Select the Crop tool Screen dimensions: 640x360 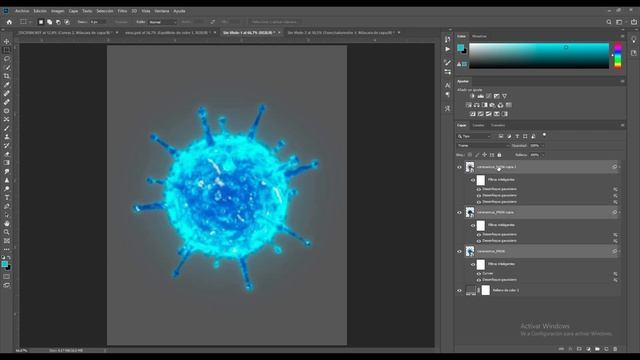[7, 76]
